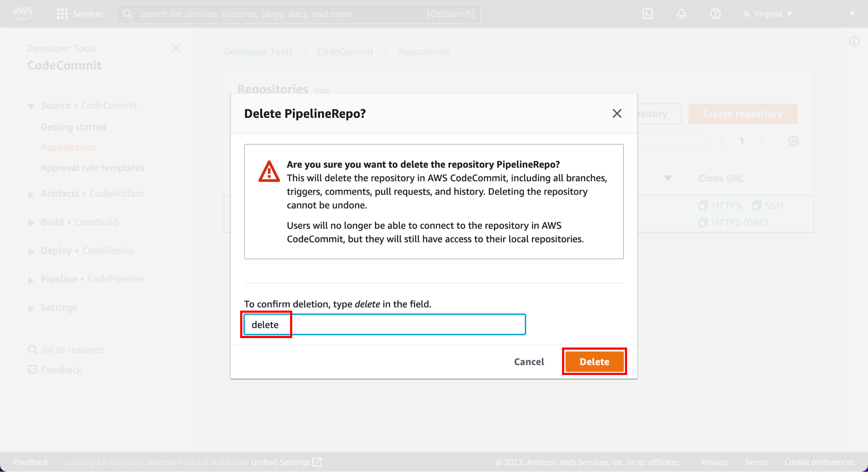868x472 pixels.
Task: Open Cookie preferences in footer
Action: pos(819,462)
